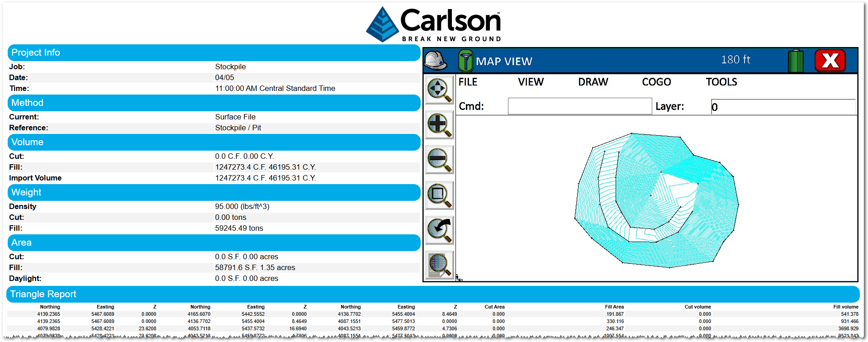Click the green battery status icon
The image size is (868, 342).
click(x=796, y=61)
